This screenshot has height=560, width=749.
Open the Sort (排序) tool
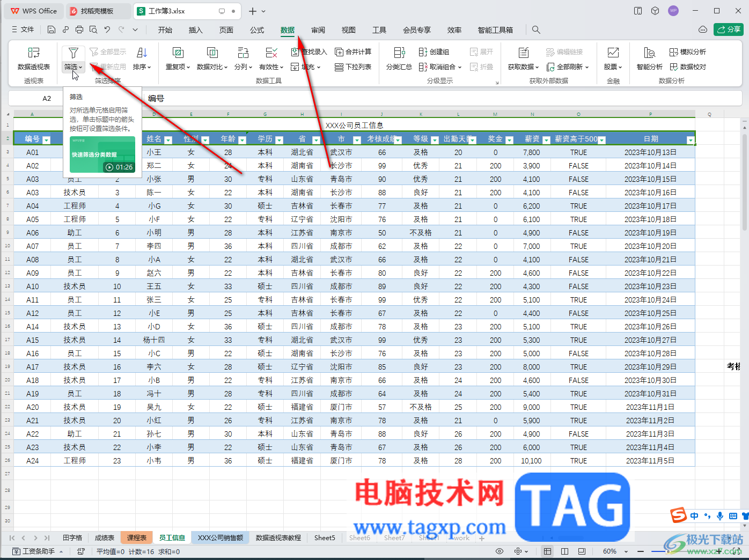[142, 58]
